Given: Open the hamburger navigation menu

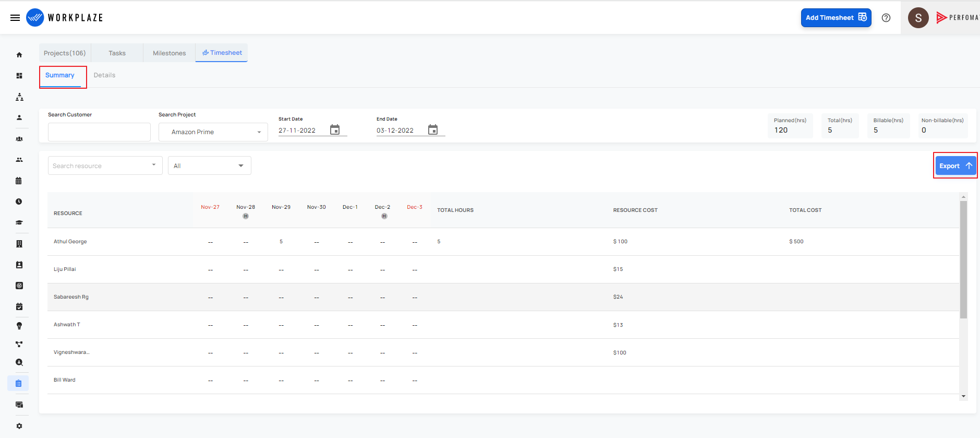Looking at the screenshot, I should pyautogui.click(x=15, y=18).
